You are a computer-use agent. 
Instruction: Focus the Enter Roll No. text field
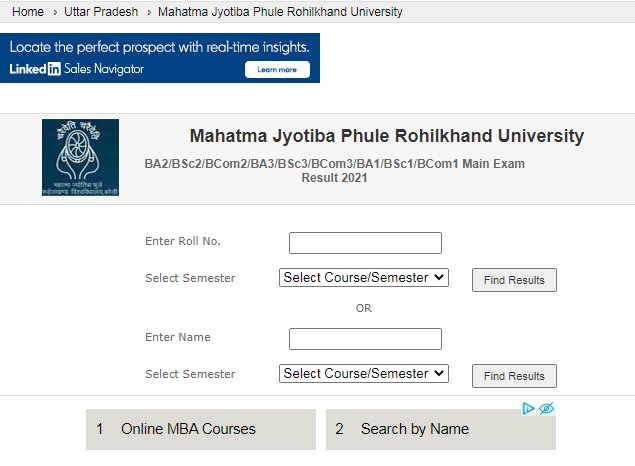click(x=365, y=243)
